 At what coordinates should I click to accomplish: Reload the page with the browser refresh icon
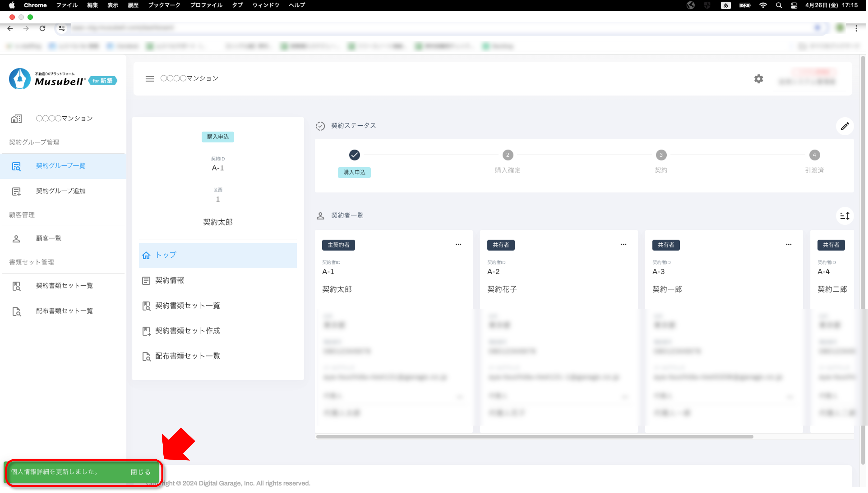pyautogui.click(x=42, y=29)
